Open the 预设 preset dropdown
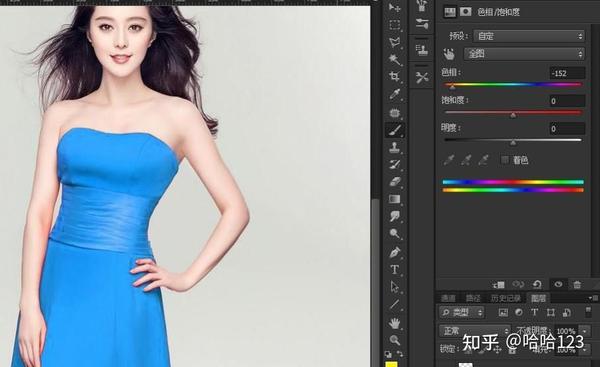Viewport: 600px width, 367px height. point(529,36)
